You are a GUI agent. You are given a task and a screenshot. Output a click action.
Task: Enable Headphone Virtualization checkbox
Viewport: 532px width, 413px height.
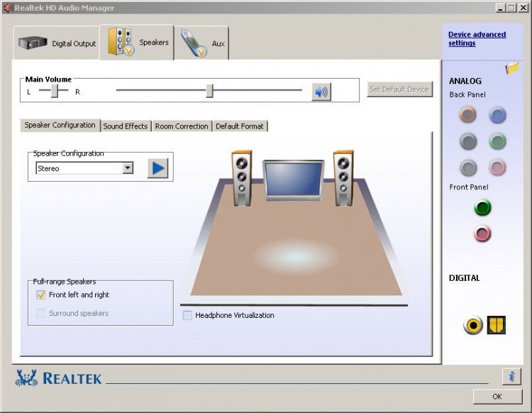click(187, 315)
